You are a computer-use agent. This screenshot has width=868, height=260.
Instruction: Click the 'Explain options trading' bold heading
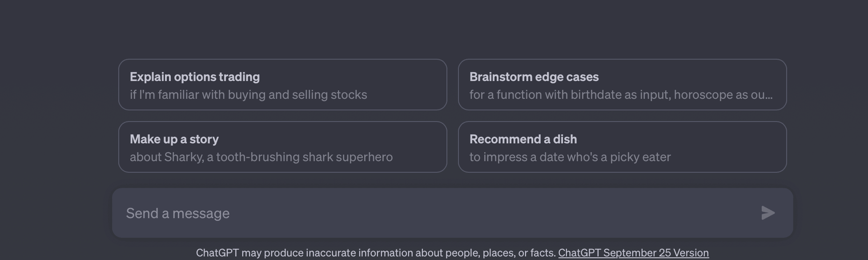click(195, 77)
